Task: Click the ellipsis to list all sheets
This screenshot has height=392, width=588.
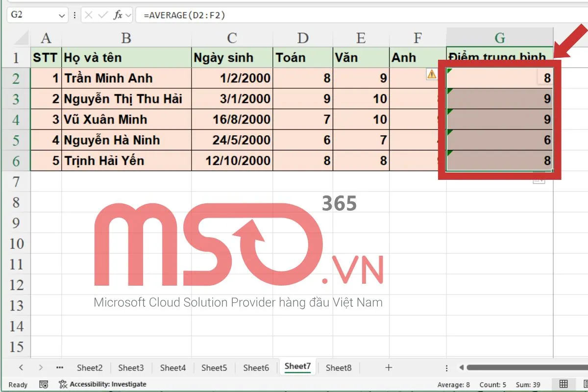Action: point(59,367)
